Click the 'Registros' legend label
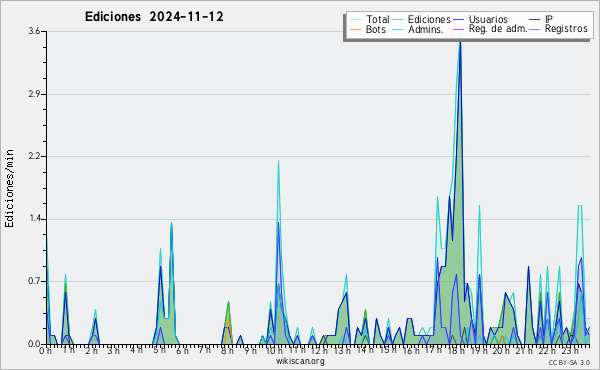 [x=566, y=29]
